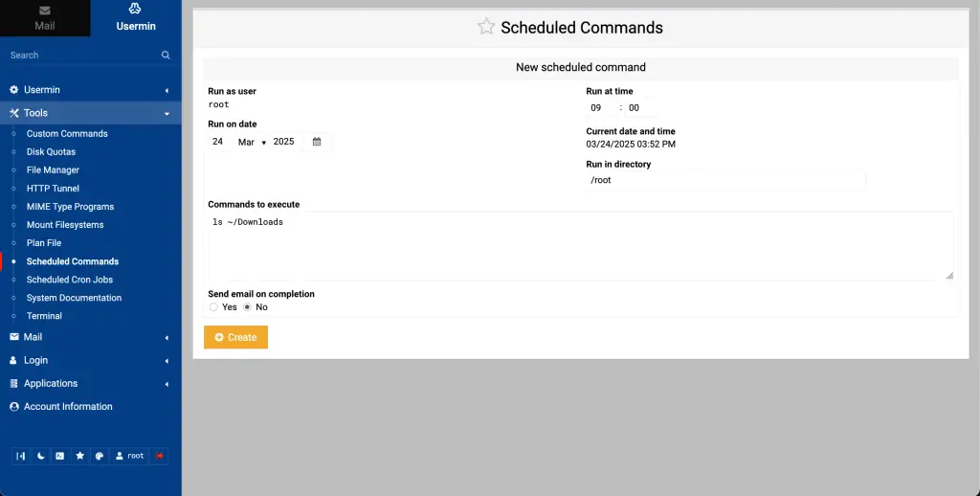Toggle night mode moon icon
980x496 pixels.
pos(40,456)
